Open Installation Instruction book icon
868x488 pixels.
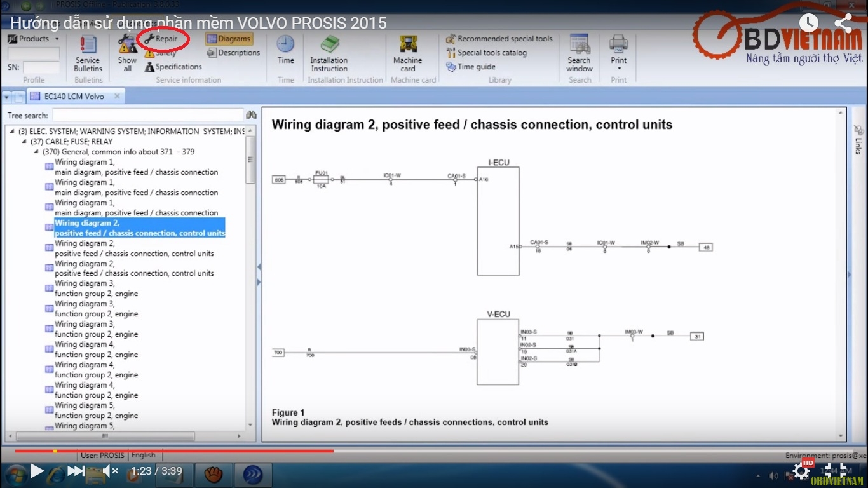click(329, 44)
